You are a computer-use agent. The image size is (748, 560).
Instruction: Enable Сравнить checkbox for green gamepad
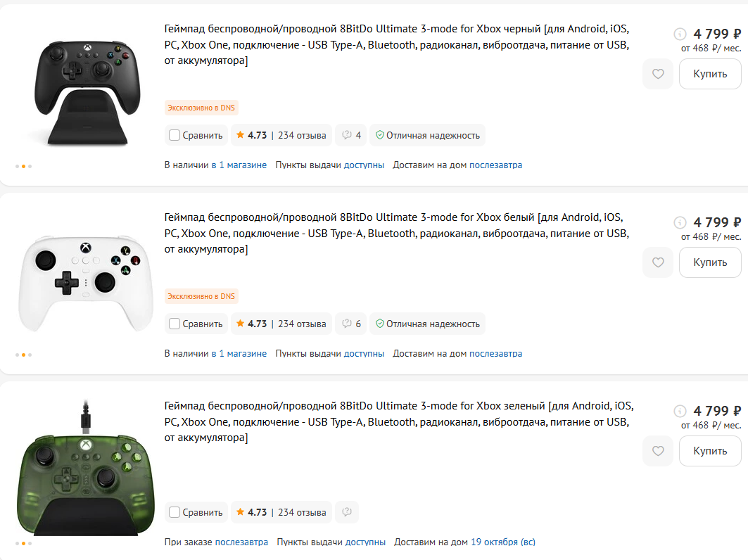coord(175,512)
